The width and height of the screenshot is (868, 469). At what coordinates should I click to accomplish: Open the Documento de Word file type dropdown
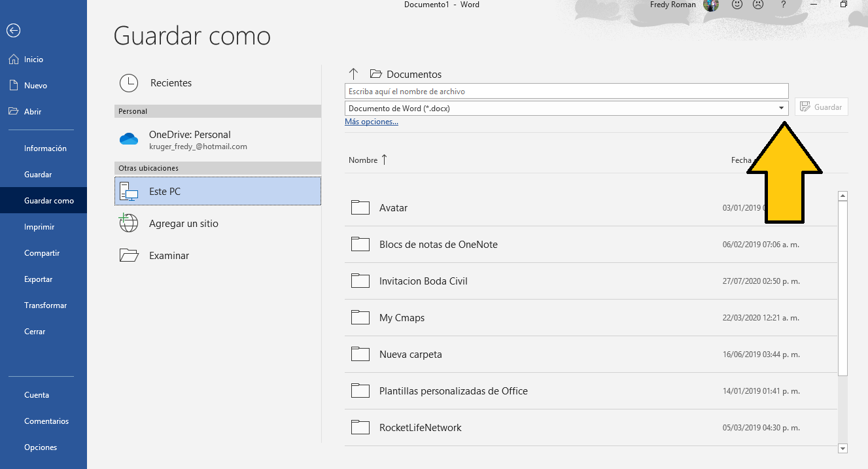click(x=781, y=107)
